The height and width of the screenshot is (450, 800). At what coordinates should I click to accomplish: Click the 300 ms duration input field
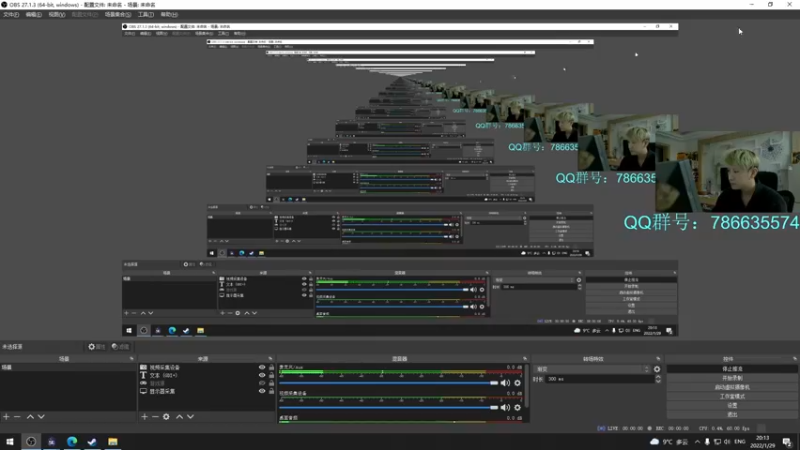click(600, 379)
